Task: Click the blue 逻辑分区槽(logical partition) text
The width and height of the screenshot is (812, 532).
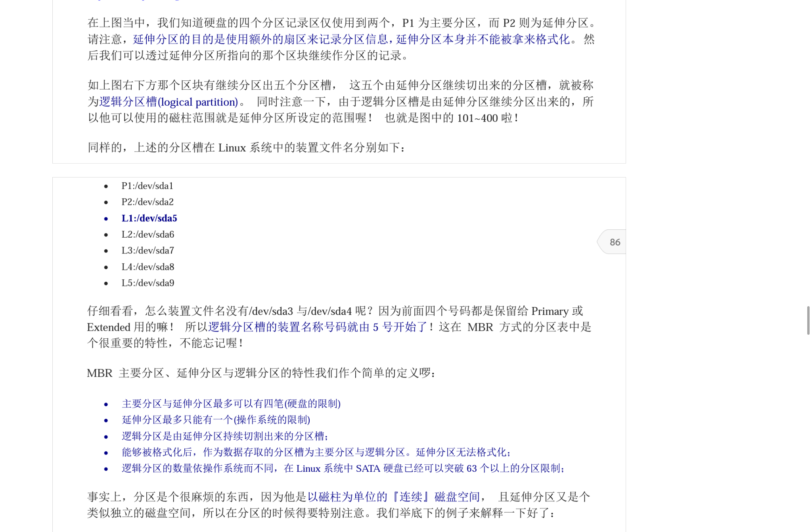Action: (168, 102)
